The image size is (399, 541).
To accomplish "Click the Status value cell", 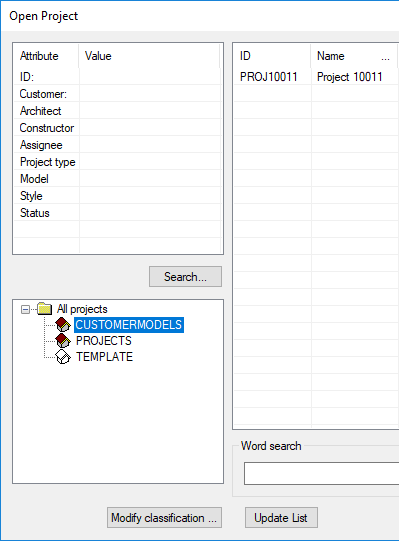I will (150, 213).
